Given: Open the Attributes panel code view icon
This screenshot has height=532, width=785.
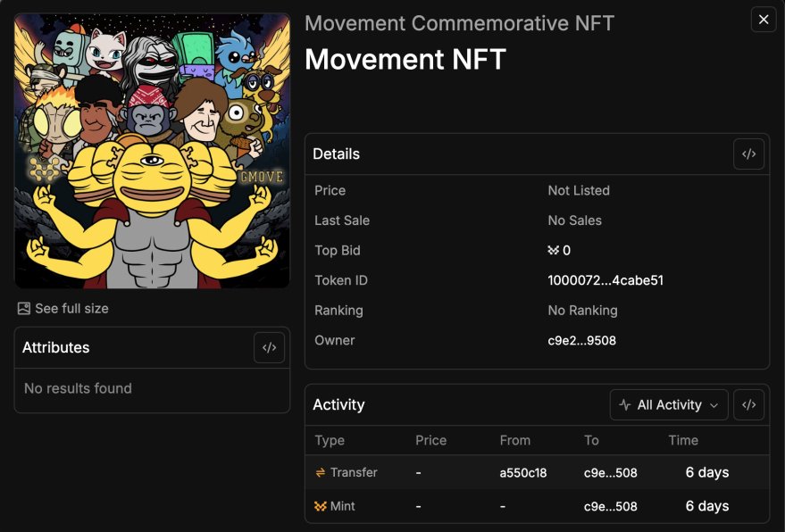Looking at the screenshot, I should click(x=270, y=347).
